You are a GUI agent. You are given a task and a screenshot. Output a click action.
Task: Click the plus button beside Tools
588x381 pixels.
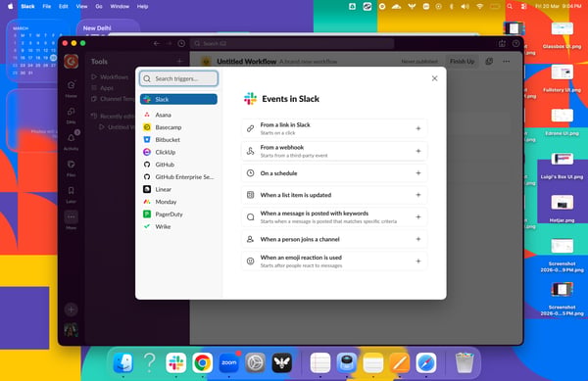click(x=179, y=61)
